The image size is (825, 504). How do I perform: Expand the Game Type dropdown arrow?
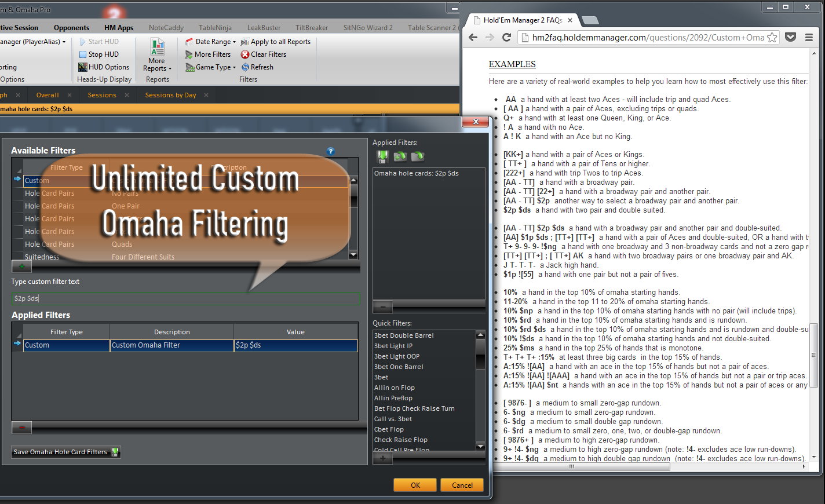[234, 68]
